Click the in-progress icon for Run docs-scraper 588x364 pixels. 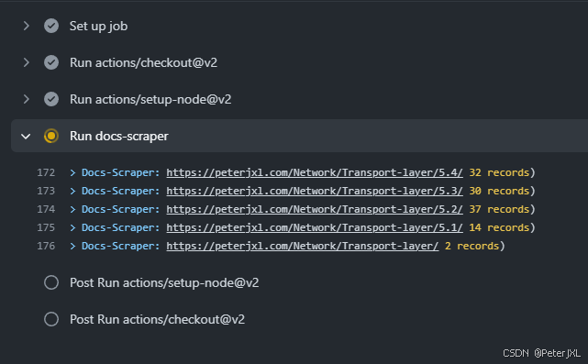click(51, 136)
